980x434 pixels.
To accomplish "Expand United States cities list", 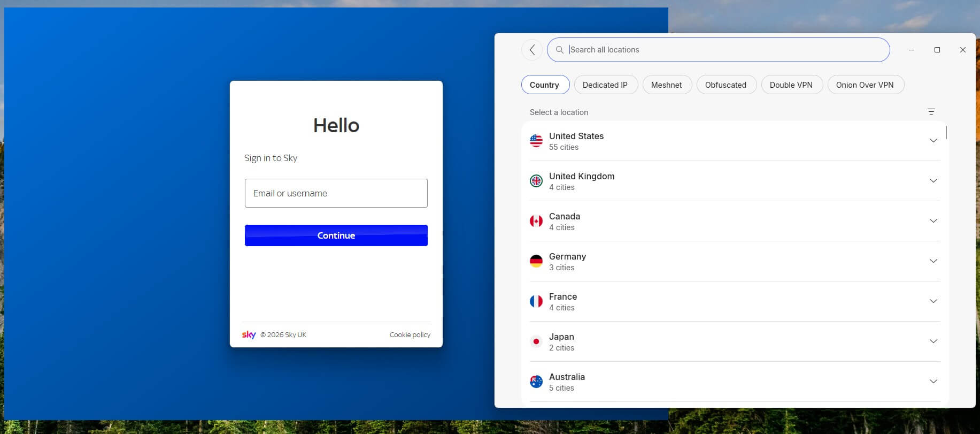I will [933, 141].
